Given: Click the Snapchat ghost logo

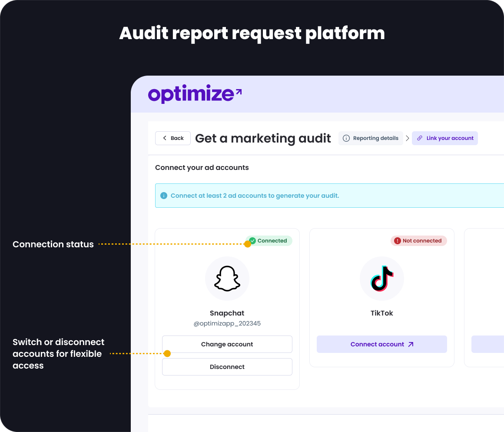Looking at the screenshot, I should [x=227, y=279].
